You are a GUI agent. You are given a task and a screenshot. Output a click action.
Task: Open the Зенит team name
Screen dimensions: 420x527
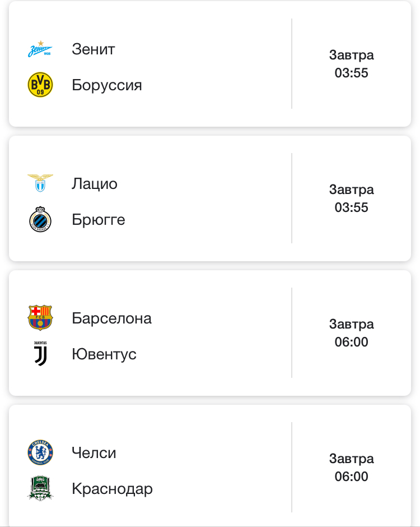(x=94, y=49)
